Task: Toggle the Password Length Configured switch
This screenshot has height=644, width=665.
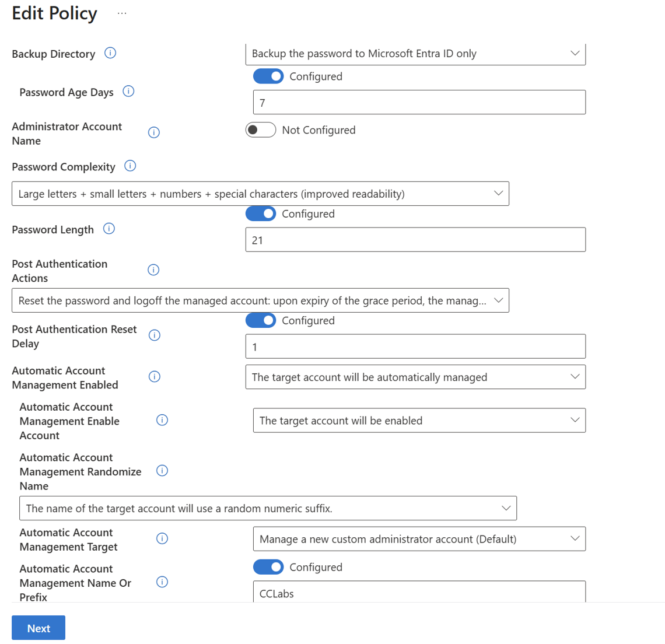Action: 260,213
